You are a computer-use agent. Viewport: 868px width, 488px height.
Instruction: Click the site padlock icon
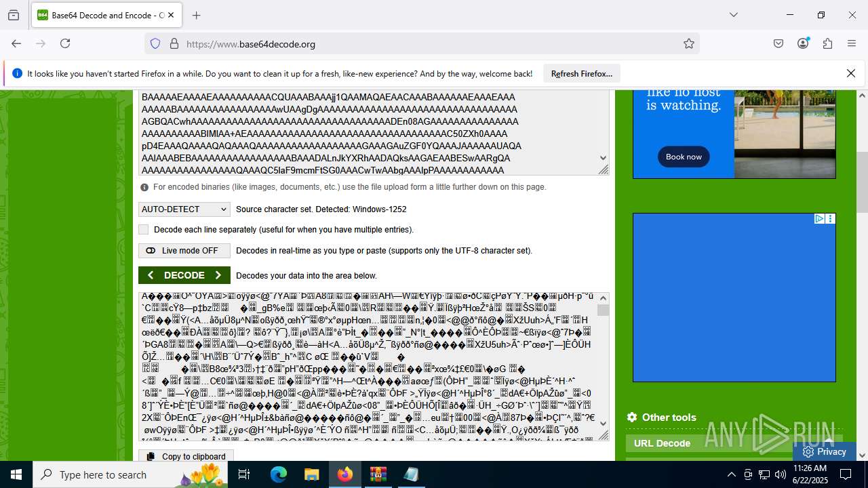click(174, 44)
